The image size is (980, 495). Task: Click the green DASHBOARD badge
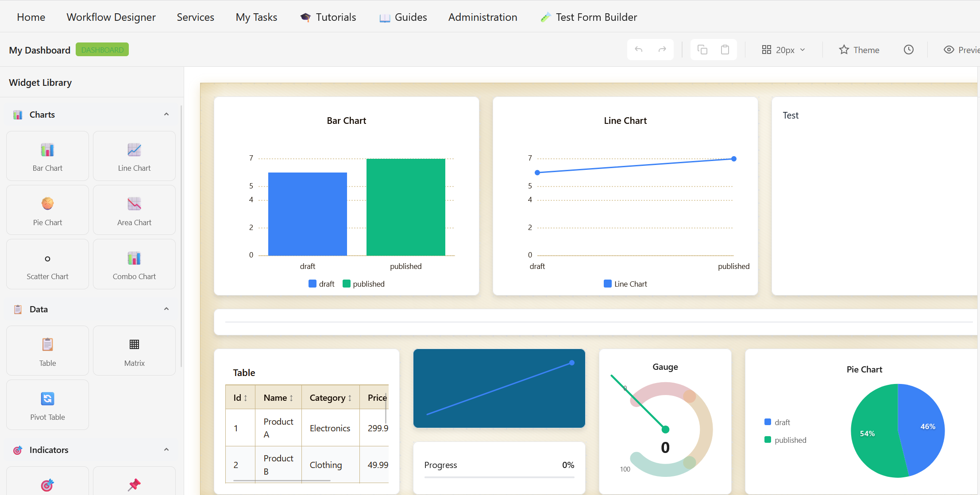tap(102, 50)
